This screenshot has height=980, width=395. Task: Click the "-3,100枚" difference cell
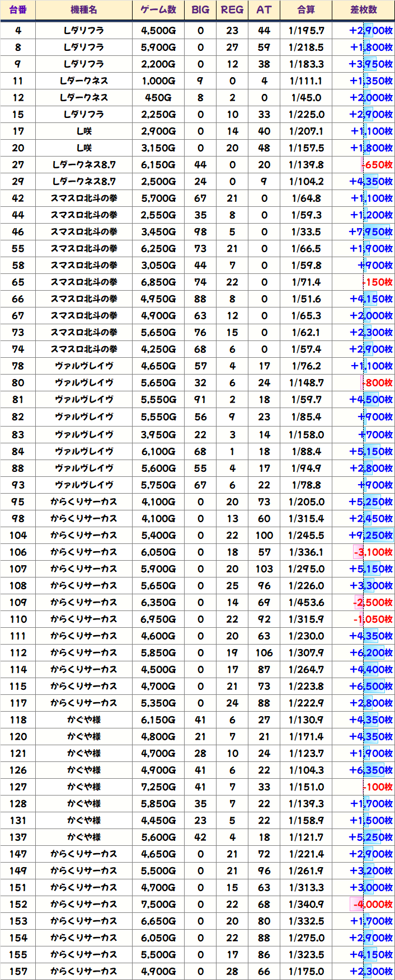(x=364, y=552)
